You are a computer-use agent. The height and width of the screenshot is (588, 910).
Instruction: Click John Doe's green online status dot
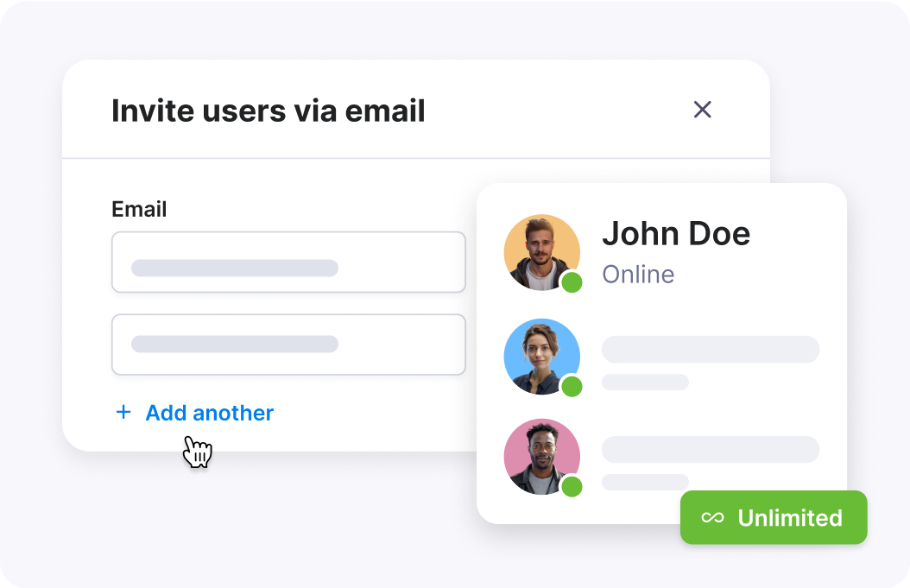click(572, 282)
